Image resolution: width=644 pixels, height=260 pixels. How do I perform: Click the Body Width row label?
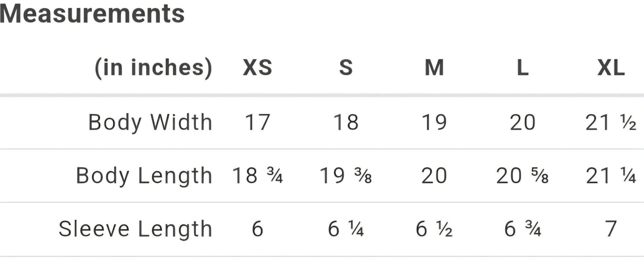(150, 123)
